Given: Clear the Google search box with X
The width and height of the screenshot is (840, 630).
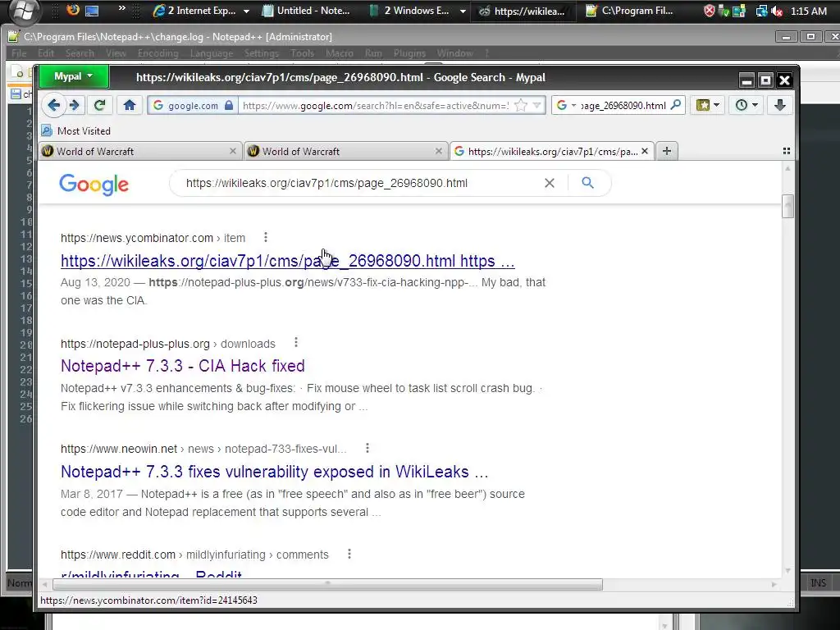Looking at the screenshot, I should click(549, 183).
